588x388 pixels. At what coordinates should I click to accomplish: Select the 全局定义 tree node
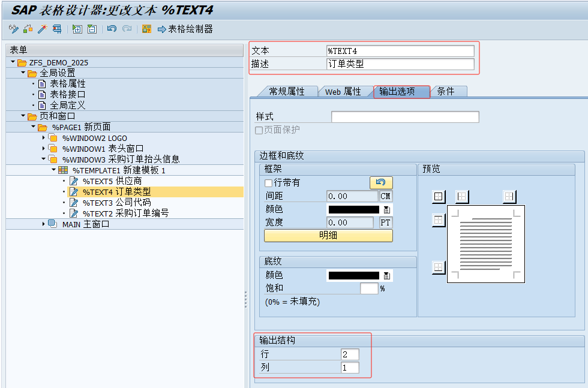click(67, 106)
